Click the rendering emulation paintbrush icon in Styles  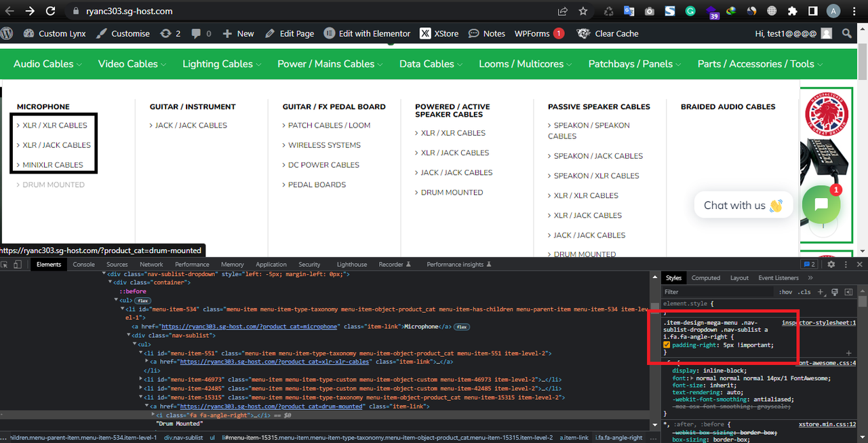835,292
